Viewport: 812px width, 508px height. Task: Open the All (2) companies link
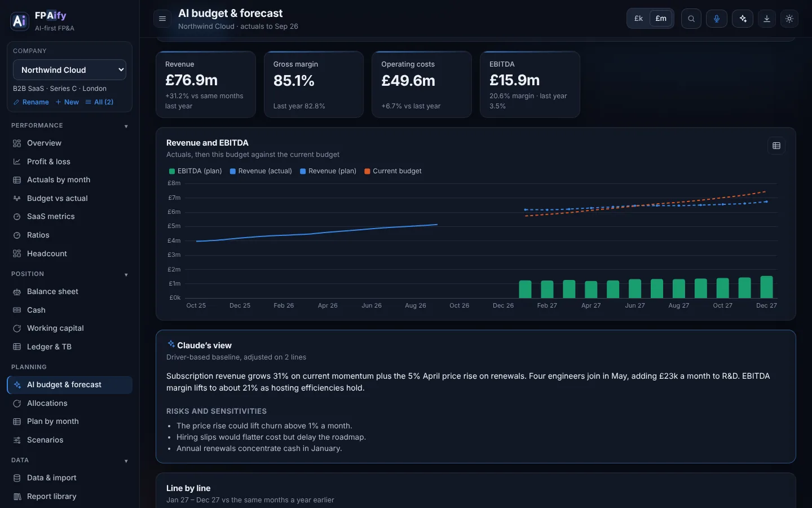[99, 102]
